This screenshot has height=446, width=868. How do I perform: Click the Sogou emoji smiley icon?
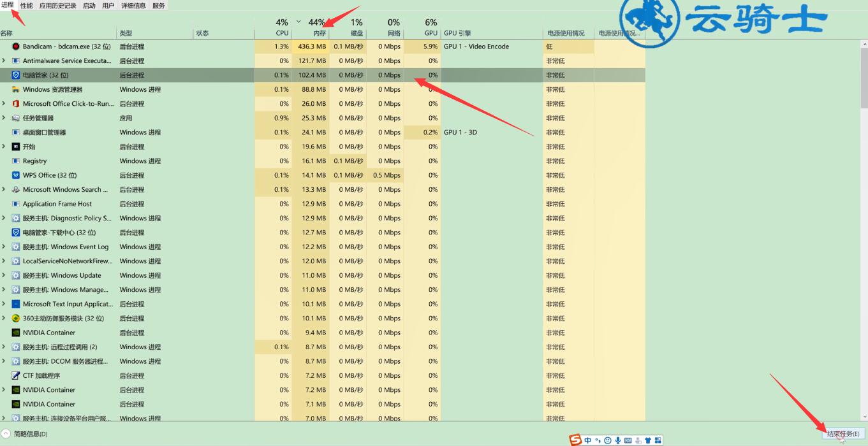[608, 440]
